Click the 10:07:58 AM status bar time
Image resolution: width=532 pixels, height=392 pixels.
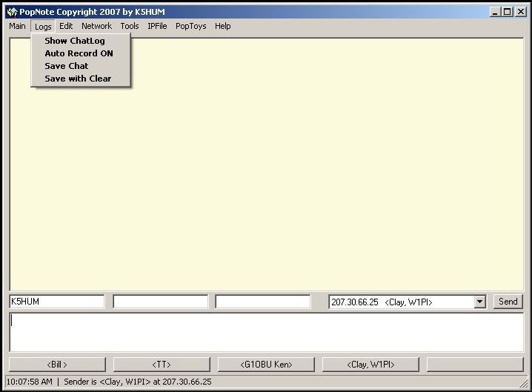tap(30, 382)
